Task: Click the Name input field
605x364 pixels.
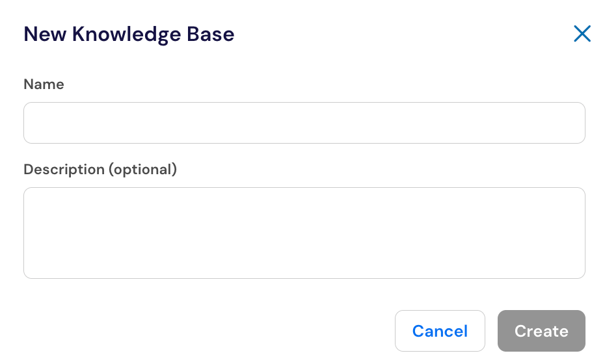Action: pyautogui.click(x=304, y=123)
